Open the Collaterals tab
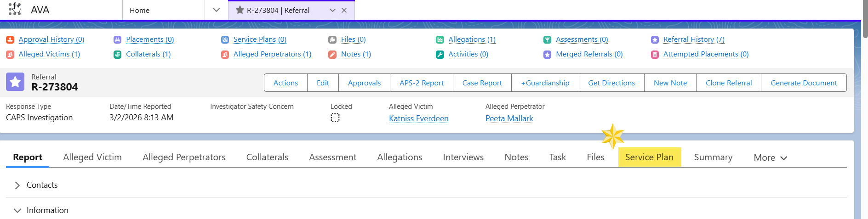This screenshot has height=219, width=868. (x=267, y=157)
